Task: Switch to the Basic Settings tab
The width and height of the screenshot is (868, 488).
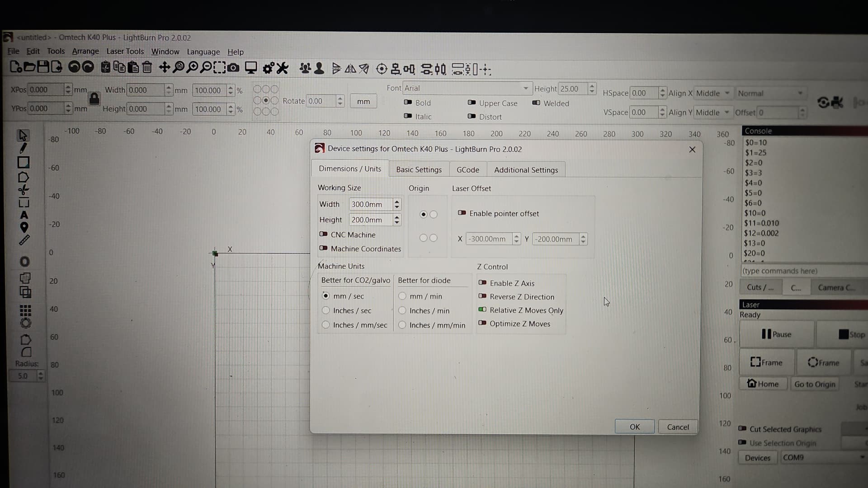Action: (419, 169)
